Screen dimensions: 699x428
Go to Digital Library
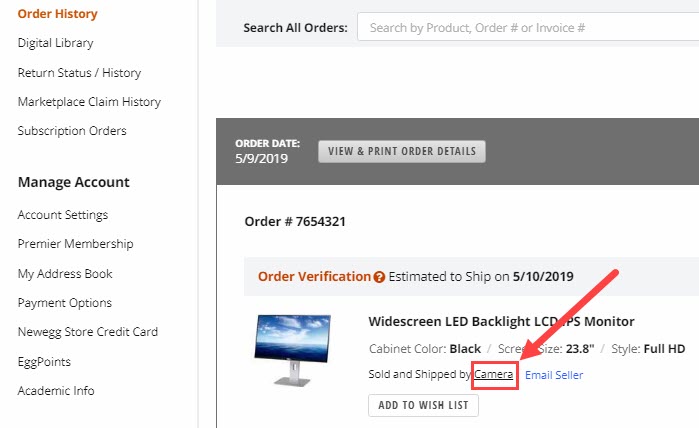56,43
